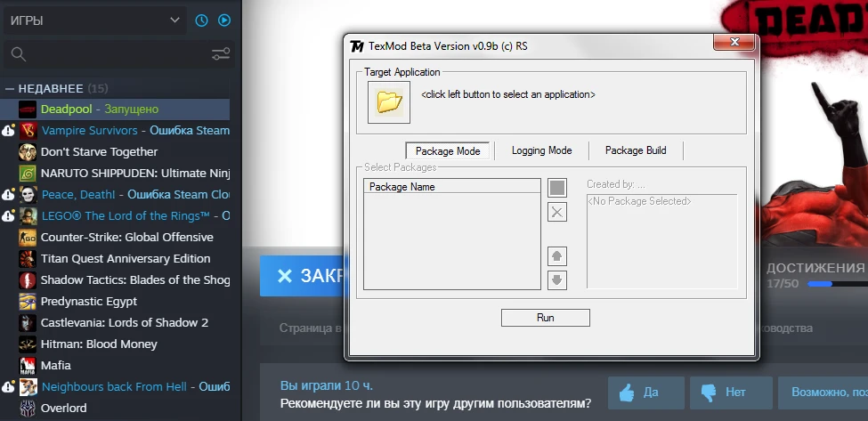Click the Don't Starve Together game icon
The image size is (868, 421).
point(28,151)
